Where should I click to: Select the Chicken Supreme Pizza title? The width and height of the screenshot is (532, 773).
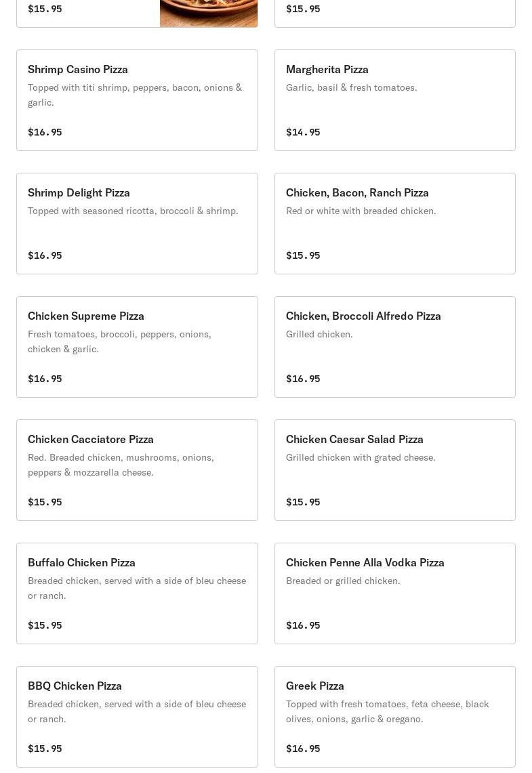pos(86,316)
